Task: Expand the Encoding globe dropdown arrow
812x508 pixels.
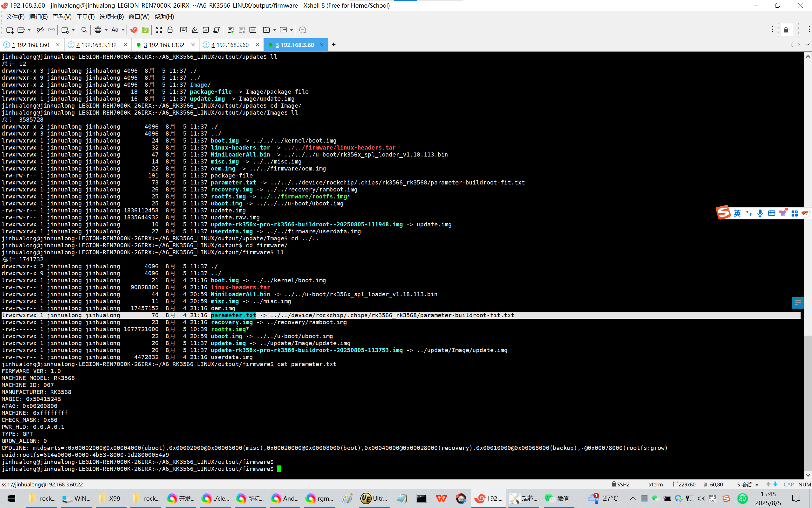Action: click(106, 30)
